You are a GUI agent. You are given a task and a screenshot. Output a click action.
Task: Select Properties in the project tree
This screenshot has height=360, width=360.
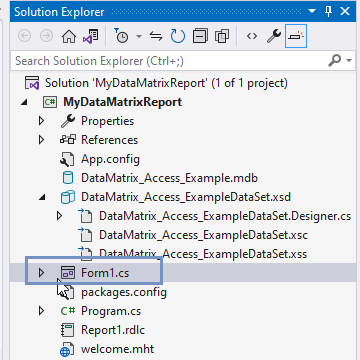click(x=107, y=121)
